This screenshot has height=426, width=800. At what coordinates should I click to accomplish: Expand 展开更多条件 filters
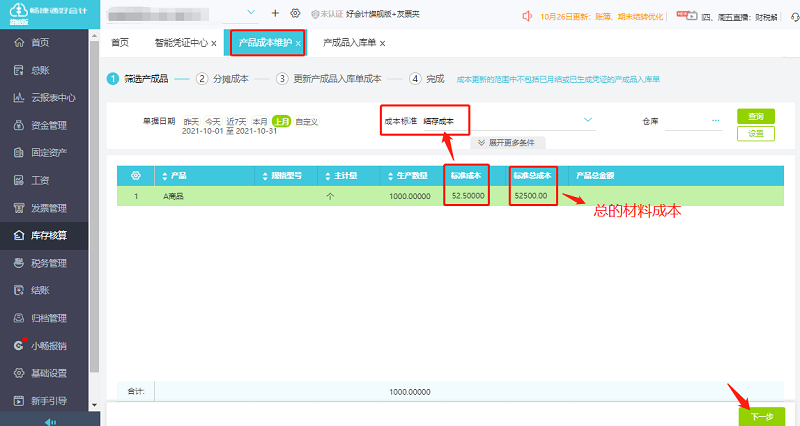507,143
